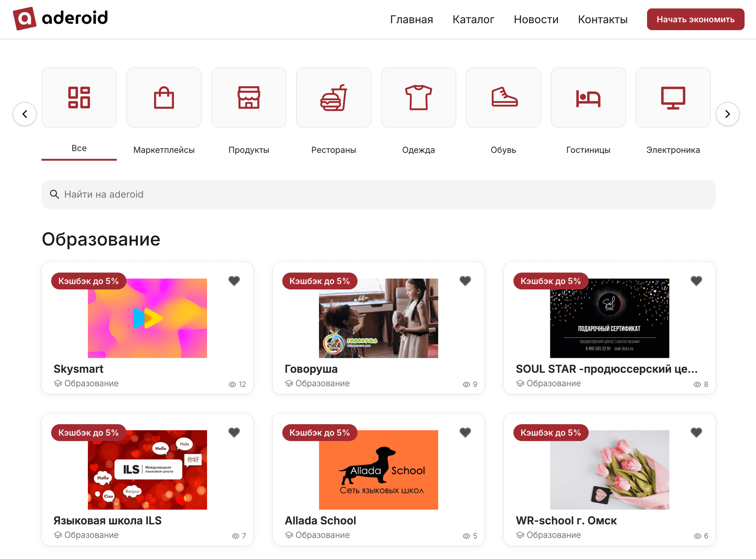Navigate to Контакты
This screenshot has height=559, width=756.
(603, 19)
